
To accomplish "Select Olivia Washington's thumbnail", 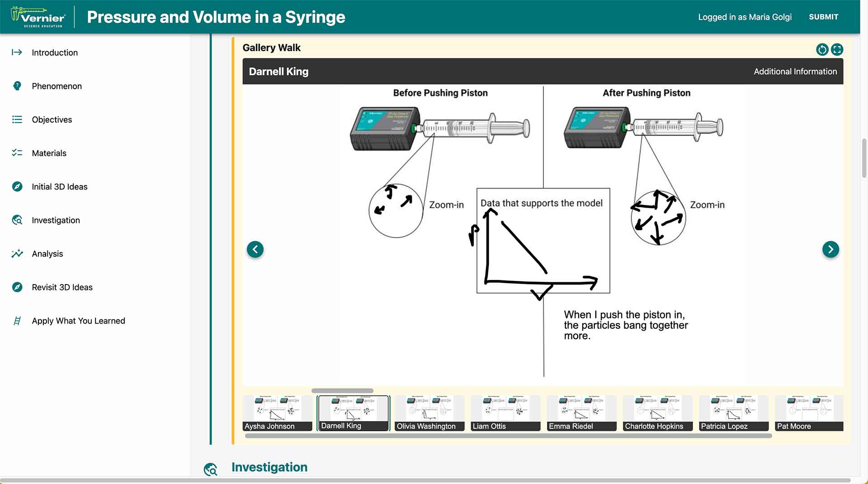I will coord(429,413).
